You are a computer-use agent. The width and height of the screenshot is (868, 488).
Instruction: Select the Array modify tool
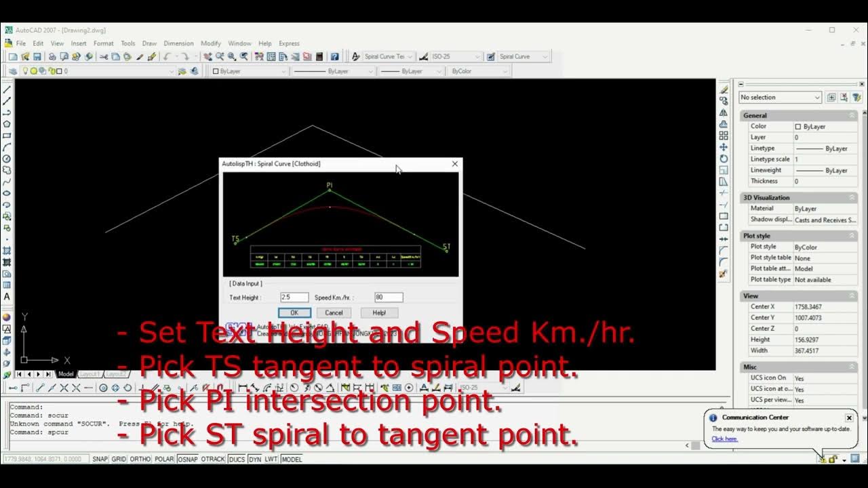pos(724,136)
